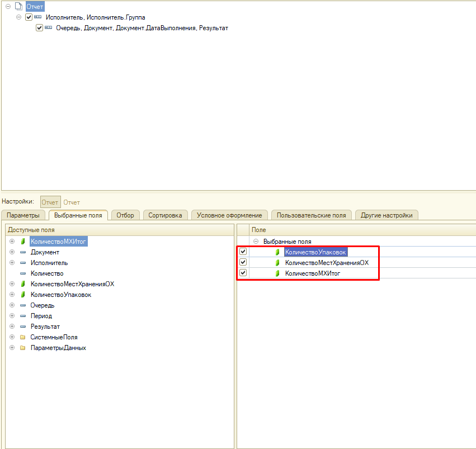Collapse the Отчет root node
Viewport: 476px width, 449px height.
pyautogui.click(x=8, y=6)
